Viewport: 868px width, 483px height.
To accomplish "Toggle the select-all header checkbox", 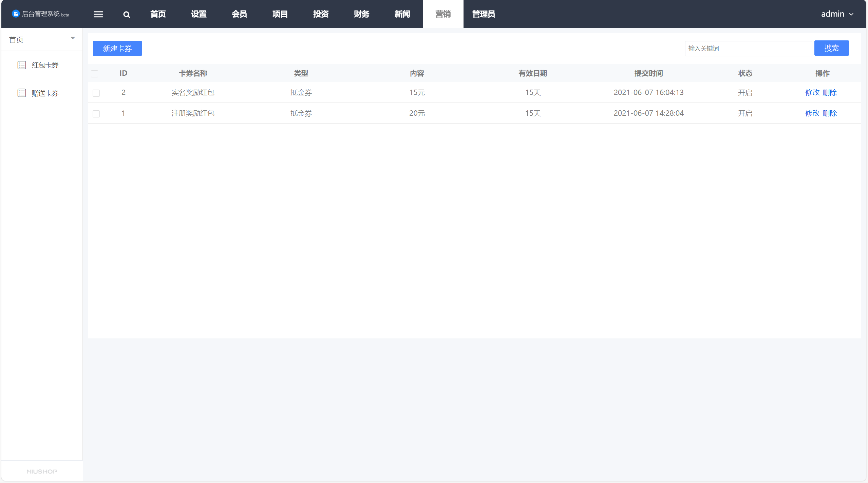I will [x=95, y=74].
